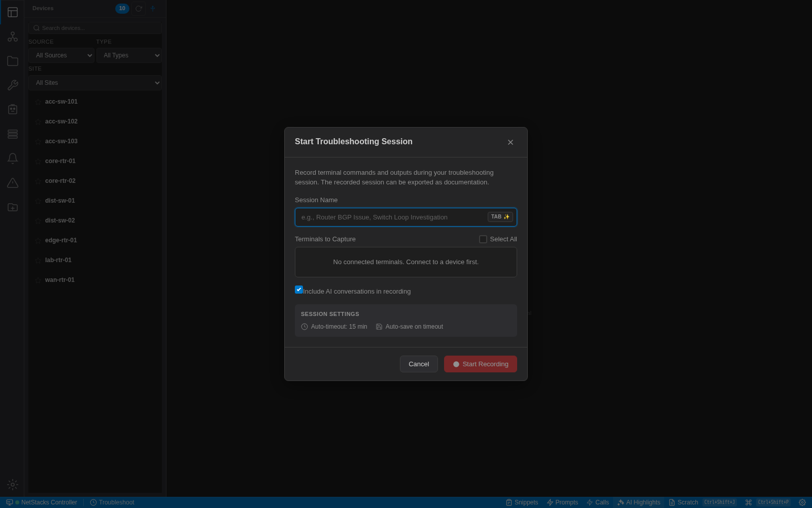The height and width of the screenshot is (508, 812).
Task: Open AI Highlights in the status bar
Action: [x=639, y=502]
